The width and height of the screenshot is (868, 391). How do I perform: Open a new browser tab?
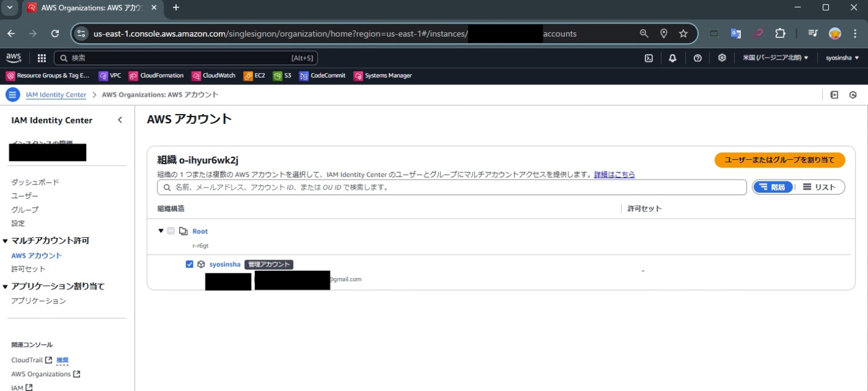pyautogui.click(x=175, y=7)
